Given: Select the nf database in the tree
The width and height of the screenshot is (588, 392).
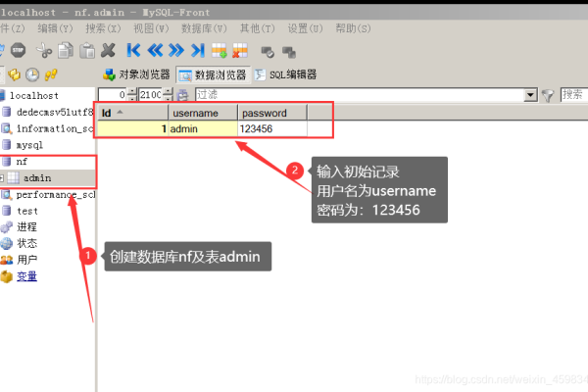Looking at the screenshot, I should (x=22, y=161).
